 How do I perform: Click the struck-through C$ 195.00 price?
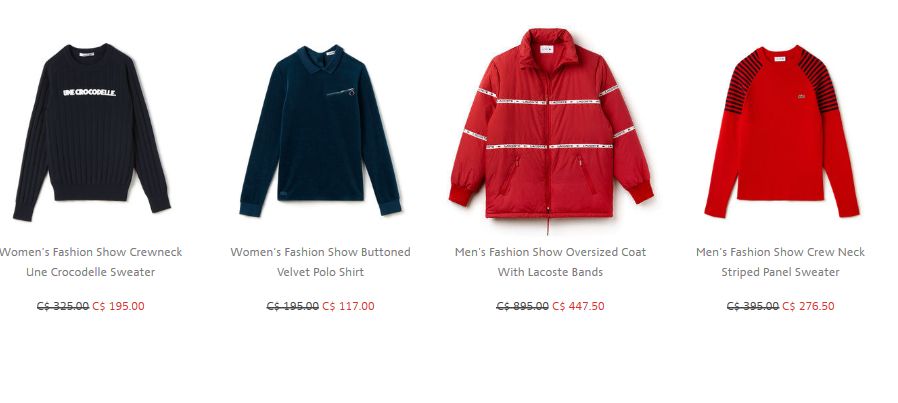[293, 306]
